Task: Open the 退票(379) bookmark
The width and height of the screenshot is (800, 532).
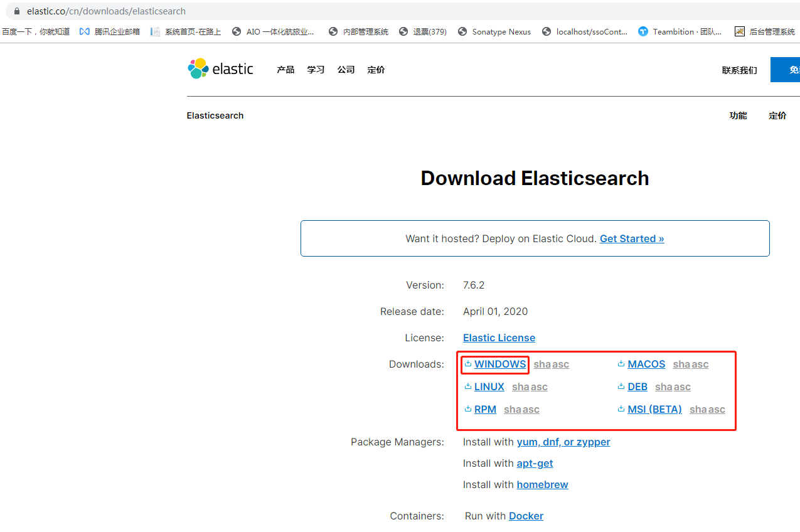Action: point(422,31)
